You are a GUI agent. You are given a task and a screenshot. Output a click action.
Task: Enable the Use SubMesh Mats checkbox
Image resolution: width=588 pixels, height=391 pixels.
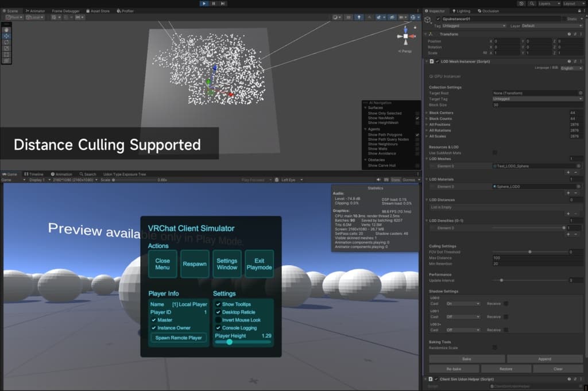tap(495, 152)
